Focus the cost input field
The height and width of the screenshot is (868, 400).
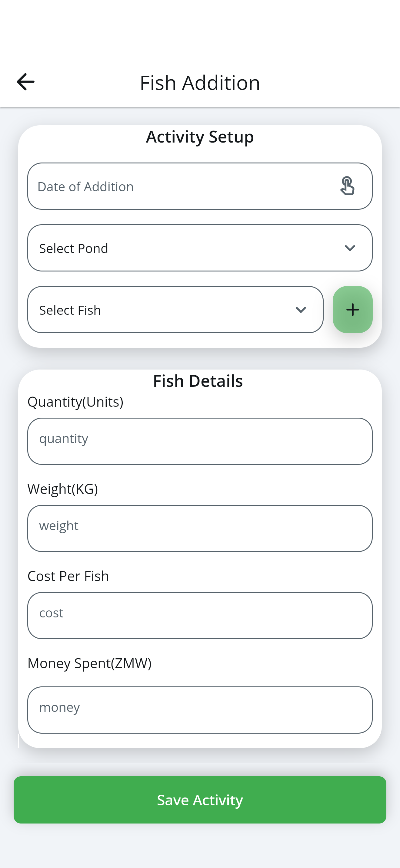(200, 616)
